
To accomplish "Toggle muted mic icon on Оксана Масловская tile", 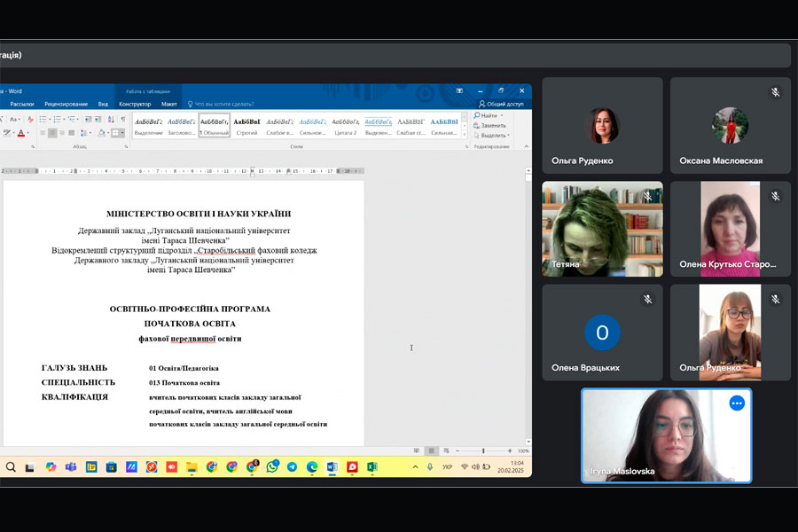I will coord(775,92).
